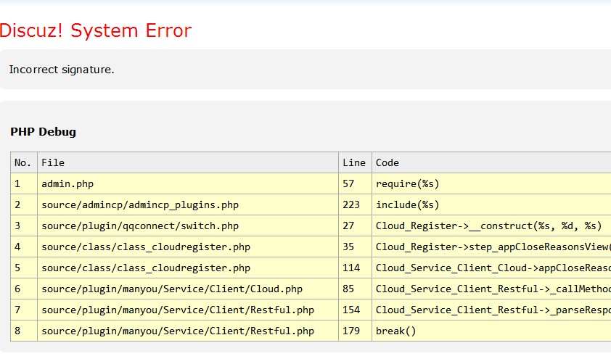Select the '_callMethod' code cell
Viewport: 611px width, 364px height.
click(x=491, y=289)
